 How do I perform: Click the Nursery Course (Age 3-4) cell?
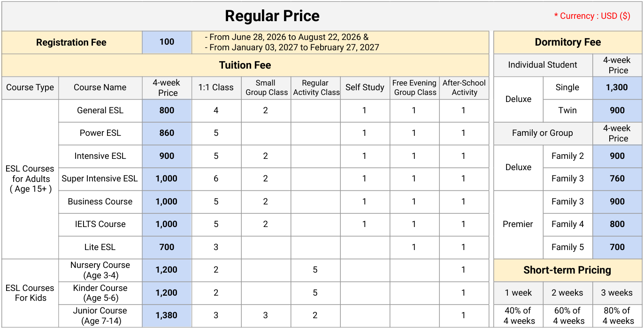(x=100, y=270)
